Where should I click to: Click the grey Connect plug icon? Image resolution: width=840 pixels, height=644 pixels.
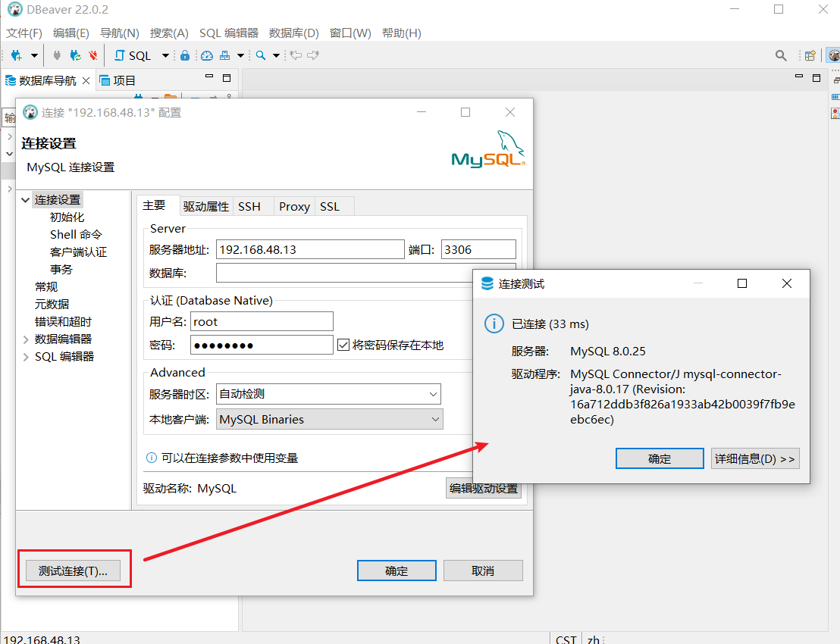tap(57, 55)
